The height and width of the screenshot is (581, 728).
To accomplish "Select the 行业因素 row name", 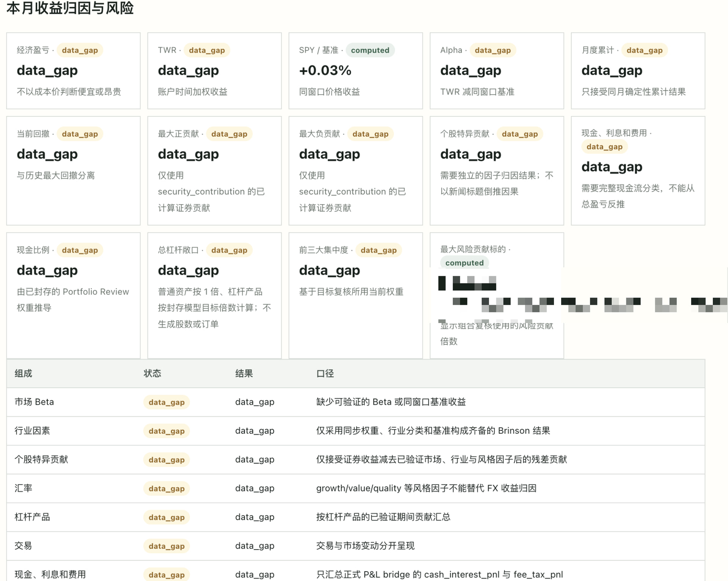I will click(32, 431).
